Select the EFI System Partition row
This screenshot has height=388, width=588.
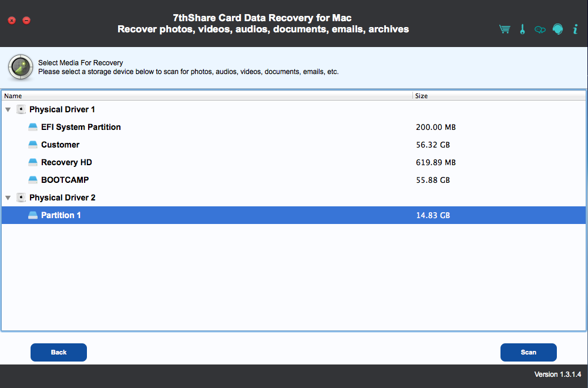pos(80,127)
